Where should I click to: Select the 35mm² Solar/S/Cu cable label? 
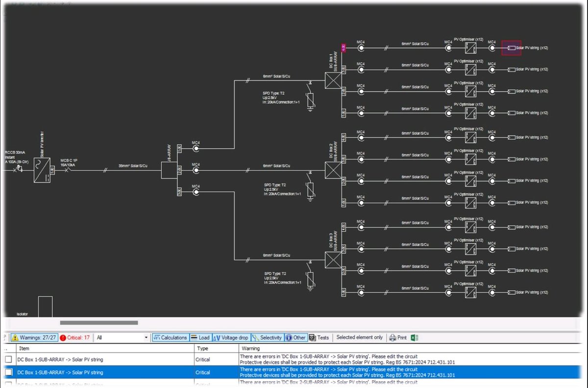tap(133, 166)
